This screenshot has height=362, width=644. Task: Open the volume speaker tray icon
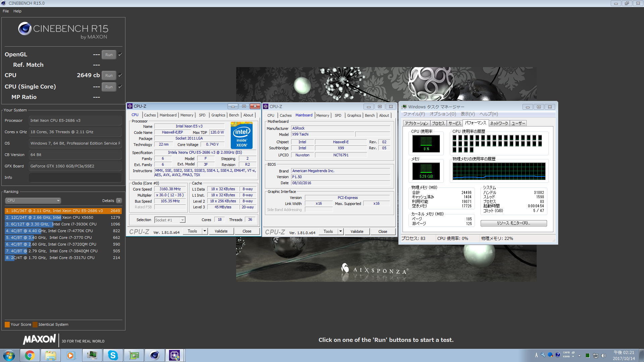click(x=604, y=356)
